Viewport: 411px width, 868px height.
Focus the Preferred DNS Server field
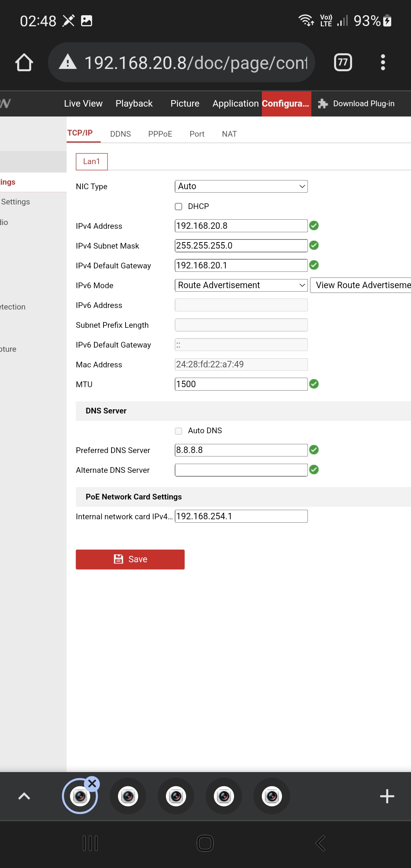pyautogui.click(x=241, y=450)
